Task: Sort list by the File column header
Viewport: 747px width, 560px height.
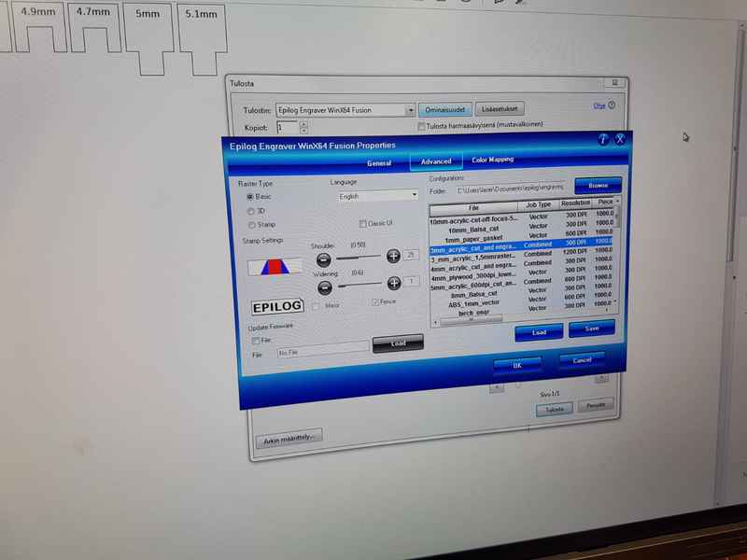Action: coord(473,208)
